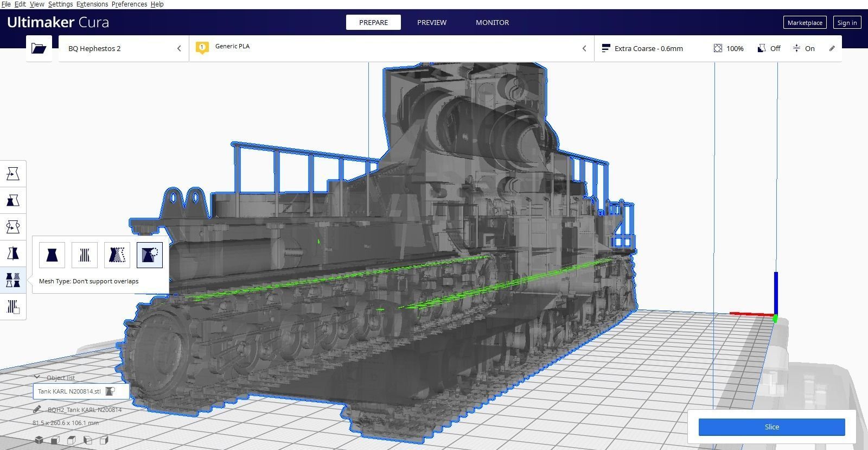Expand the BQ Hephestos 2 printer selector

[124, 48]
